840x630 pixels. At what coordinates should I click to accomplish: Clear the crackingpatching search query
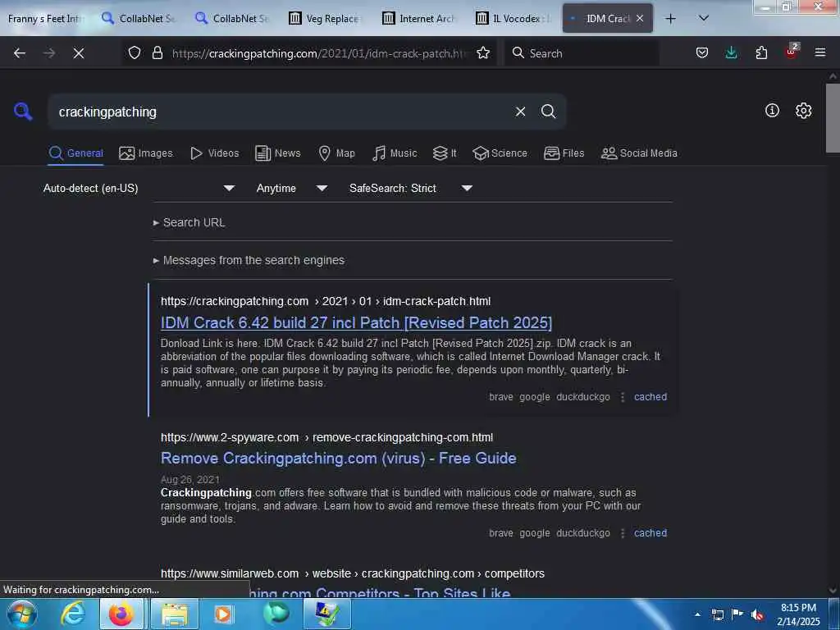(x=520, y=112)
